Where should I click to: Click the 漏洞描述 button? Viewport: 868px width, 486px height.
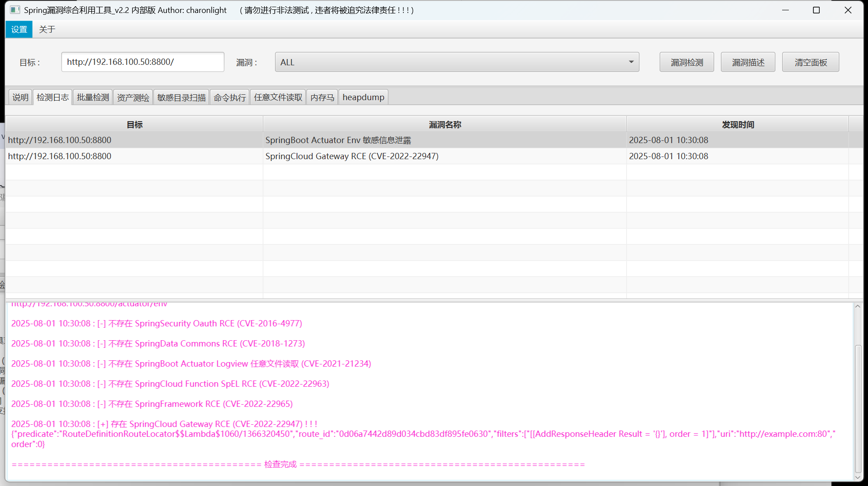coord(748,62)
